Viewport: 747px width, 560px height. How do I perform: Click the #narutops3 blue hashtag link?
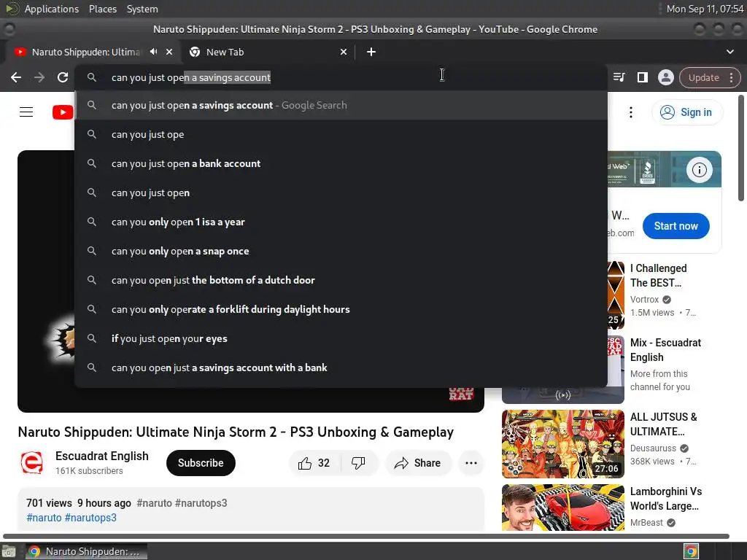coord(90,518)
